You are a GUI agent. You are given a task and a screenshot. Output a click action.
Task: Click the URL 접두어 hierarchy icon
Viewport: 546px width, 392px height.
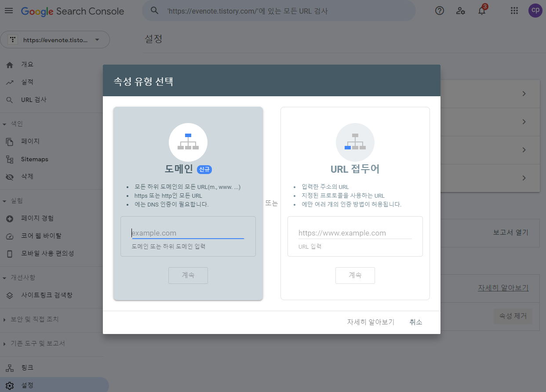click(x=355, y=142)
